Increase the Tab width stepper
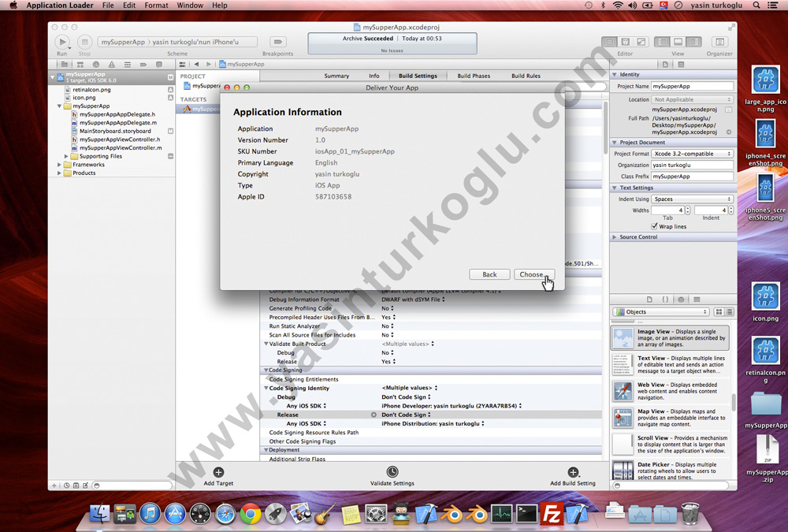This screenshot has height=532, width=788. click(x=687, y=208)
